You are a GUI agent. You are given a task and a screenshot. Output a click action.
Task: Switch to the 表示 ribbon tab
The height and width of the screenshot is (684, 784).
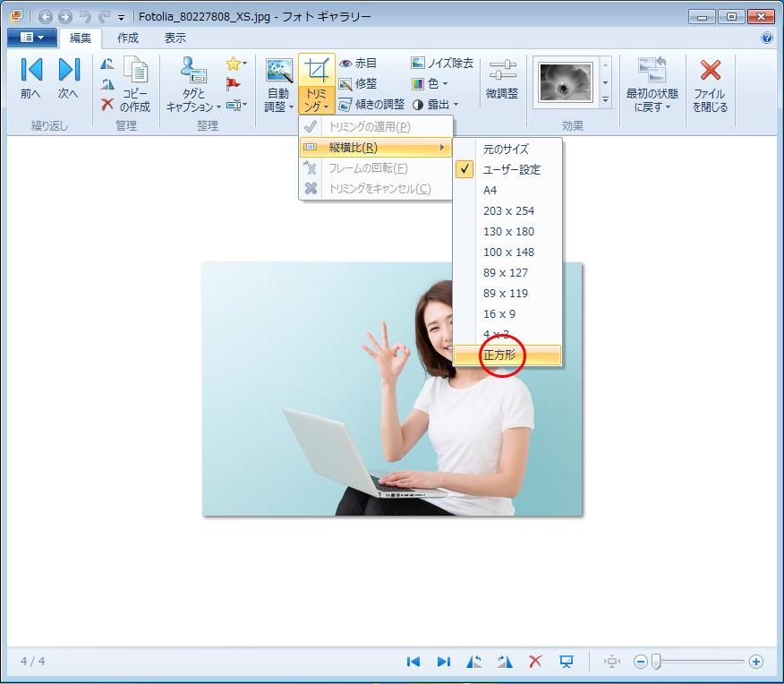175,38
